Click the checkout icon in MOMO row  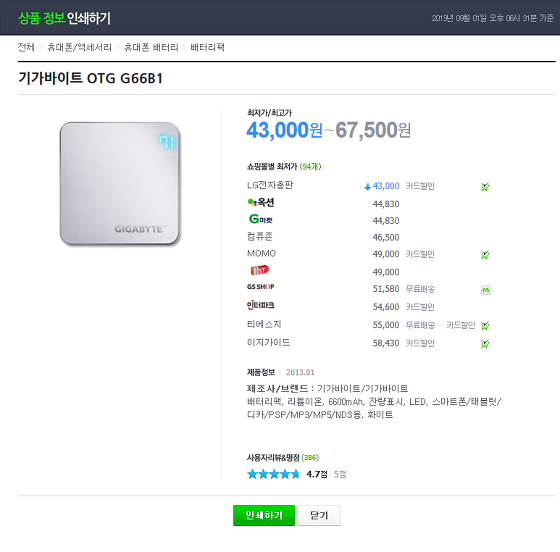[485, 255]
